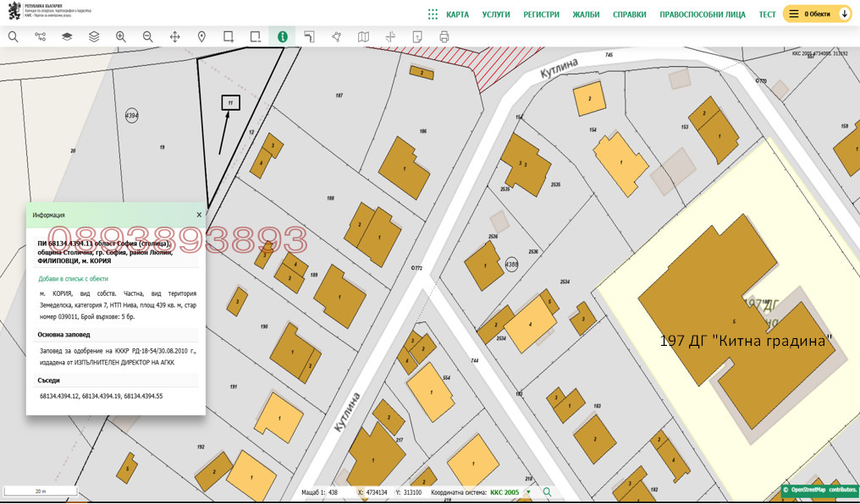This screenshot has width=860, height=504.
Task: Click the search magnifier tool in toolbar
Action: 14,37
